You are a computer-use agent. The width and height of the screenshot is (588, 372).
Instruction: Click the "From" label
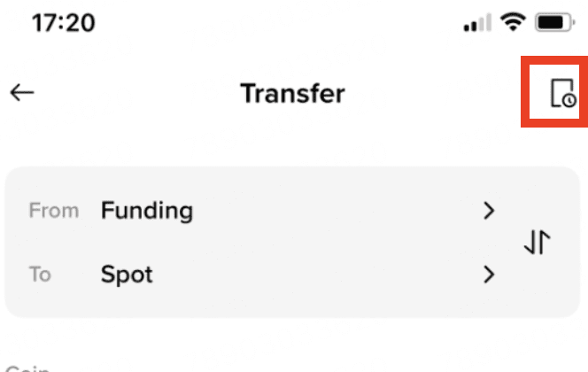click(x=53, y=212)
